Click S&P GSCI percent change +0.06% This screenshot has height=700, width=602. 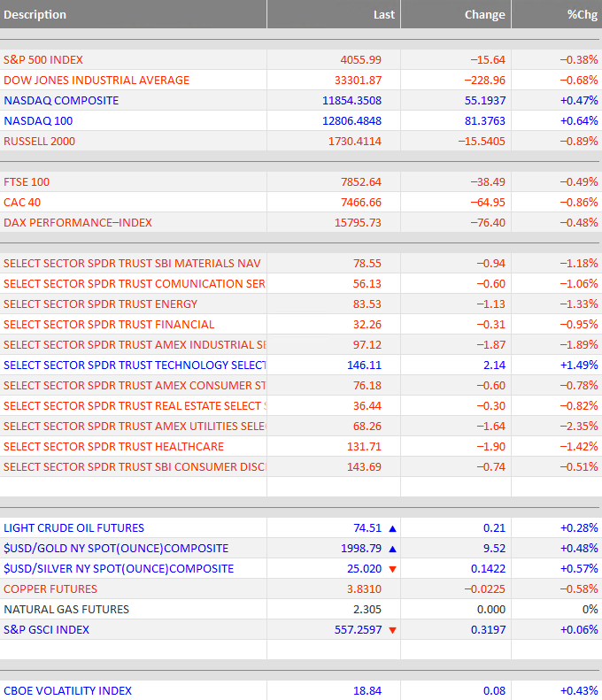[x=579, y=630]
